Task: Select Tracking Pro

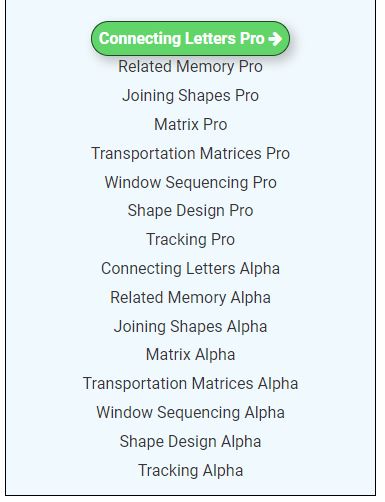Action: (190, 240)
